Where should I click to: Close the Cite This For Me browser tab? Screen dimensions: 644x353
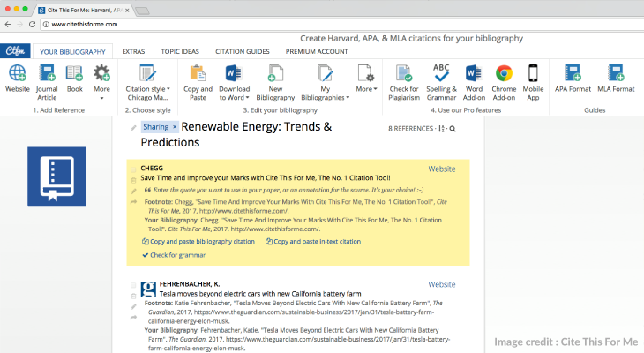(127, 11)
